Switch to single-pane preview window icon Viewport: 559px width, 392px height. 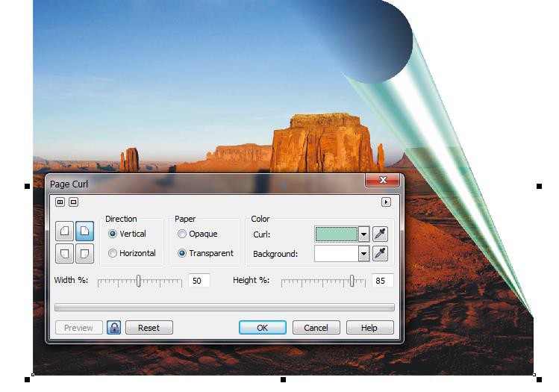[x=73, y=202]
